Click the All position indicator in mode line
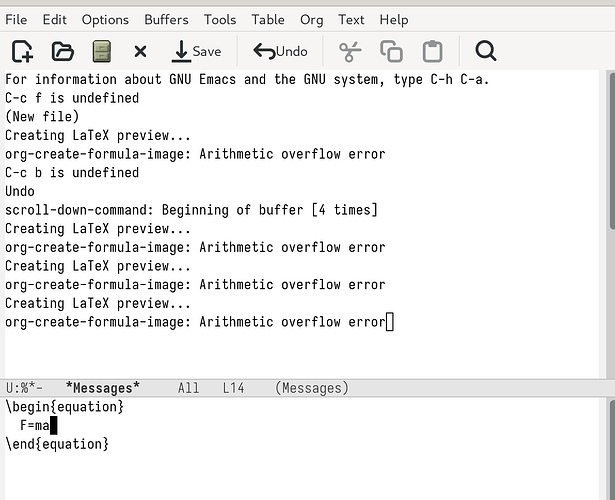This screenshot has width=615, height=500. (188, 388)
